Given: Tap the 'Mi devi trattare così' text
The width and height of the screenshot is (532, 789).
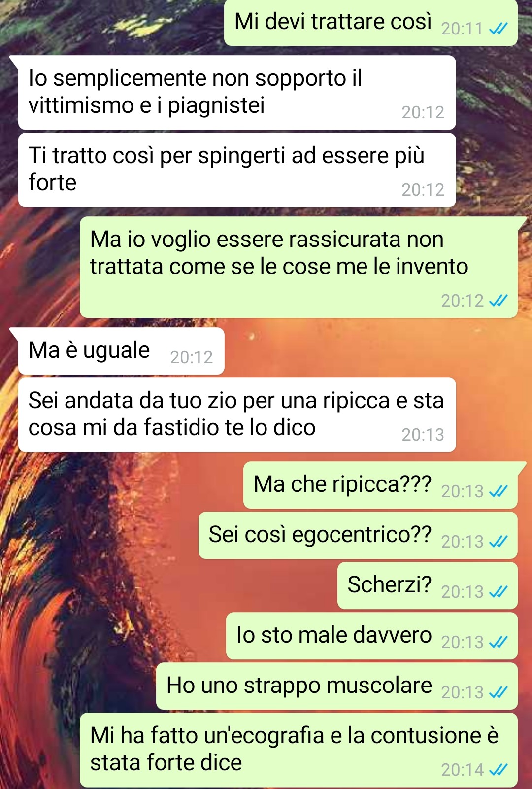Looking at the screenshot, I should [x=333, y=22].
